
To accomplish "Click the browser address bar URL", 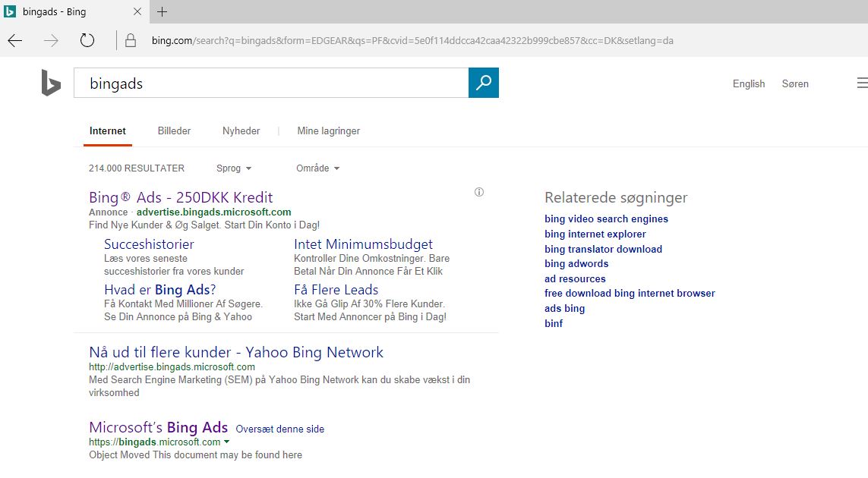I will click(x=412, y=40).
